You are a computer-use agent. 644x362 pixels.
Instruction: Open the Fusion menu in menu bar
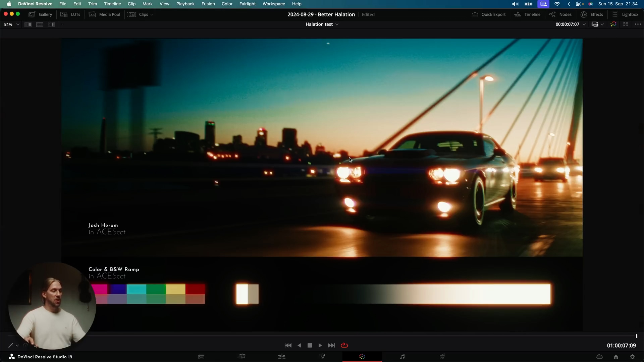click(208, 4)
